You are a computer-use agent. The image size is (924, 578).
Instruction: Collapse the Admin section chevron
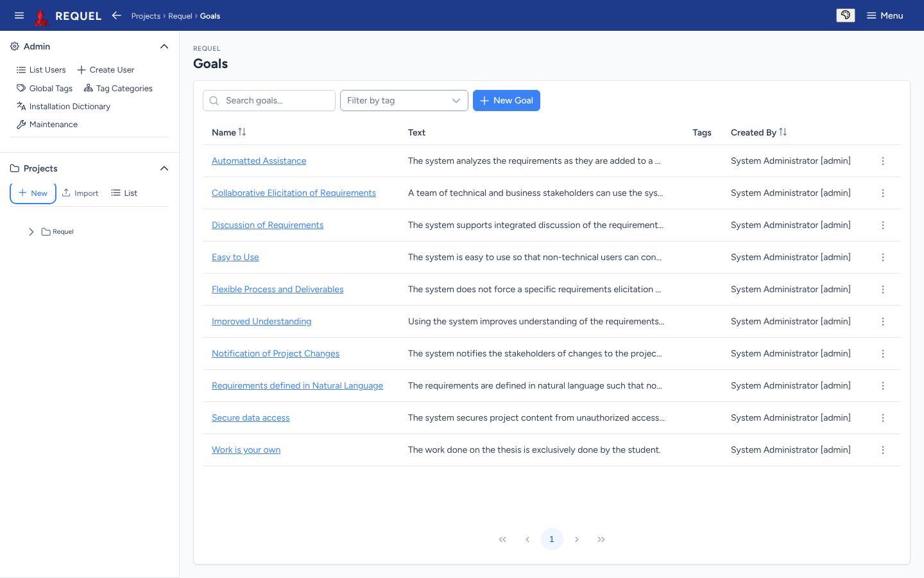164,46
